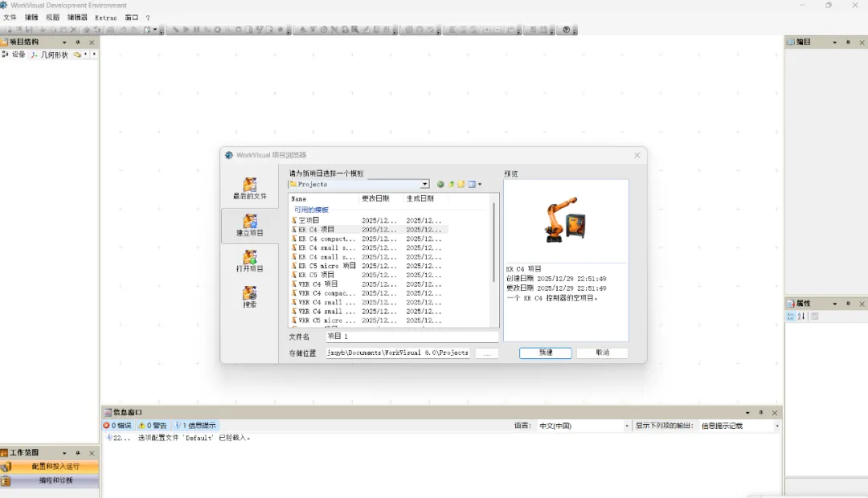
Task: Open the 项目结构 panel options dropdown arrow
Action: [x=64, y=42]
